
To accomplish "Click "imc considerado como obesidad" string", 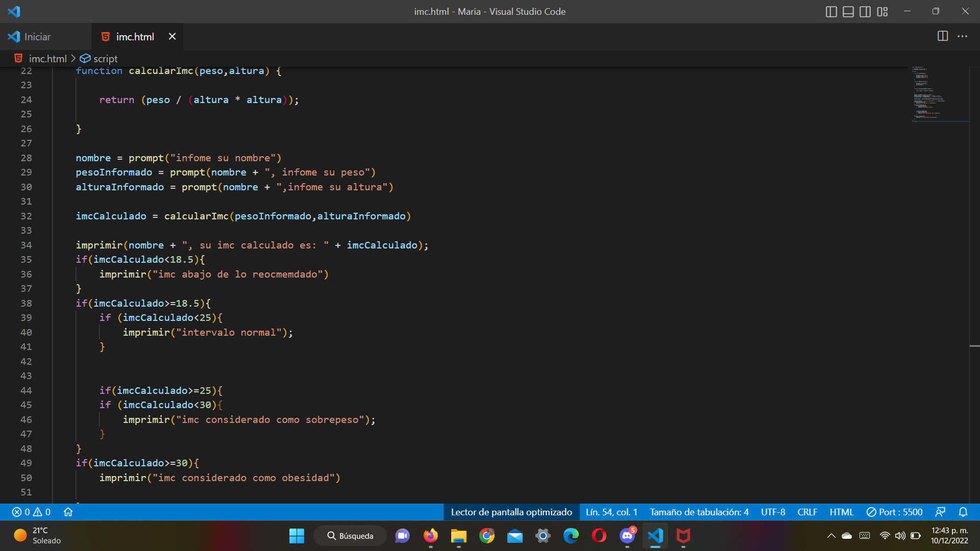I will pos(243,478).
